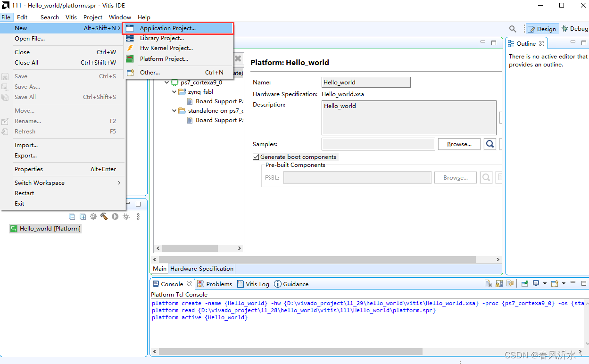This screenshot has width=589, height=364.
Task: Switch to the Design perspective
Action: point(542,29)
